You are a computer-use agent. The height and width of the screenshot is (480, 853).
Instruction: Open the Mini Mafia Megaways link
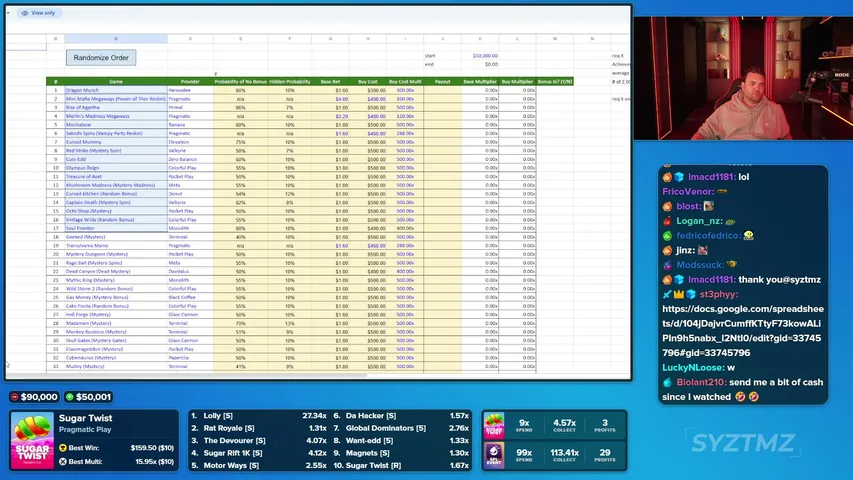[x=116, y=99]
